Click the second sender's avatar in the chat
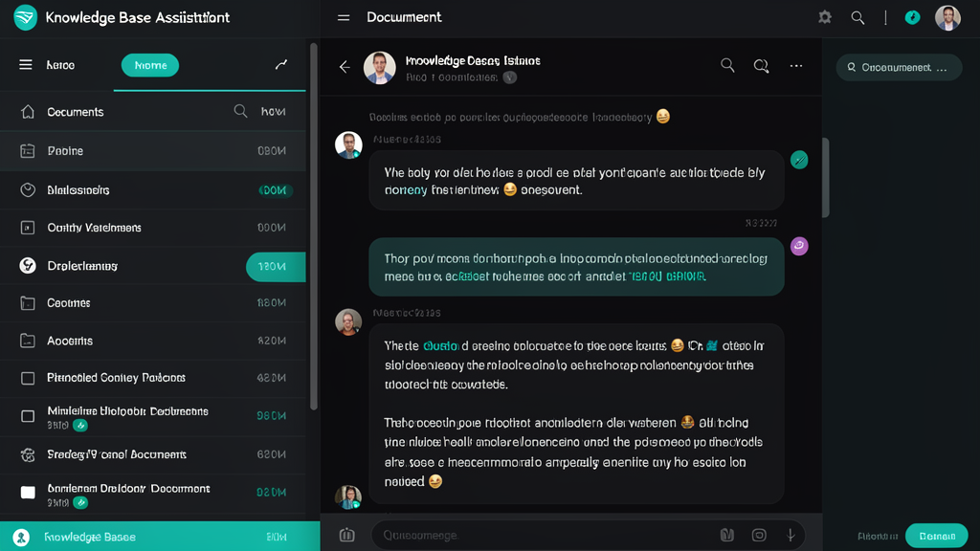This screenshot has height=551, width=980. [x=348, y=321]
